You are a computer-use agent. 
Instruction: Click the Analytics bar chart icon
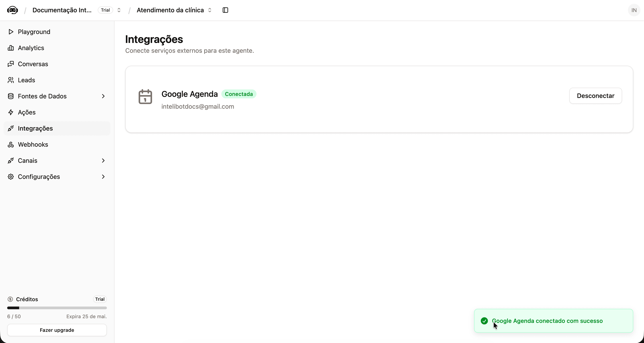(11, 48)
